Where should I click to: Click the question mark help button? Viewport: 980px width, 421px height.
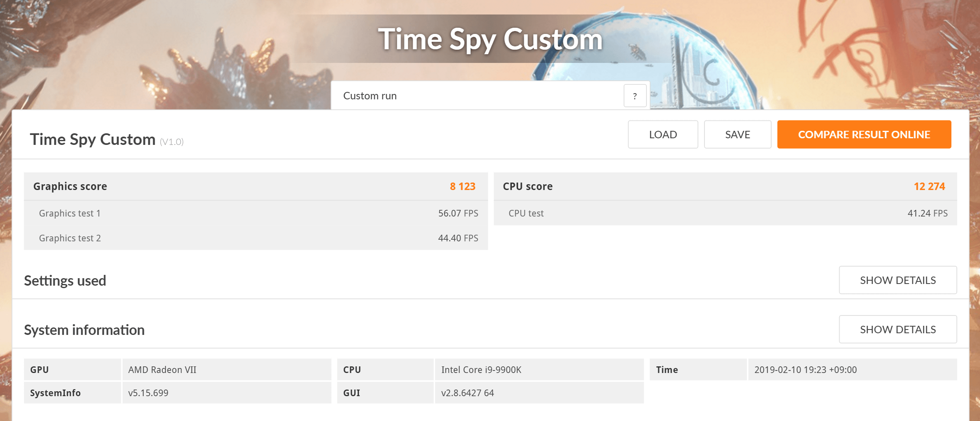pos(635,96)
